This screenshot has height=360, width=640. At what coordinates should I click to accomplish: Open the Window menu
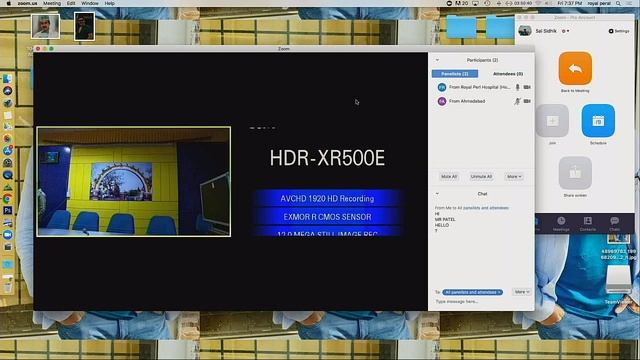89,3
